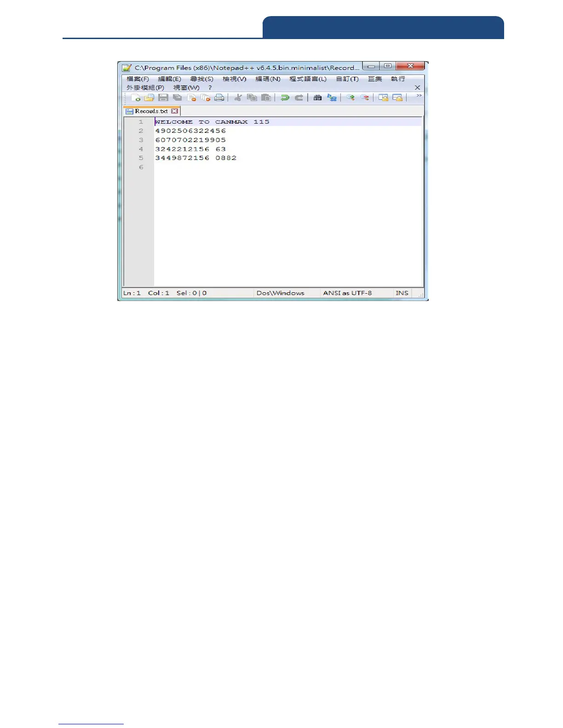Click the Dos\Windows status bar entry

tap(281, 293)
